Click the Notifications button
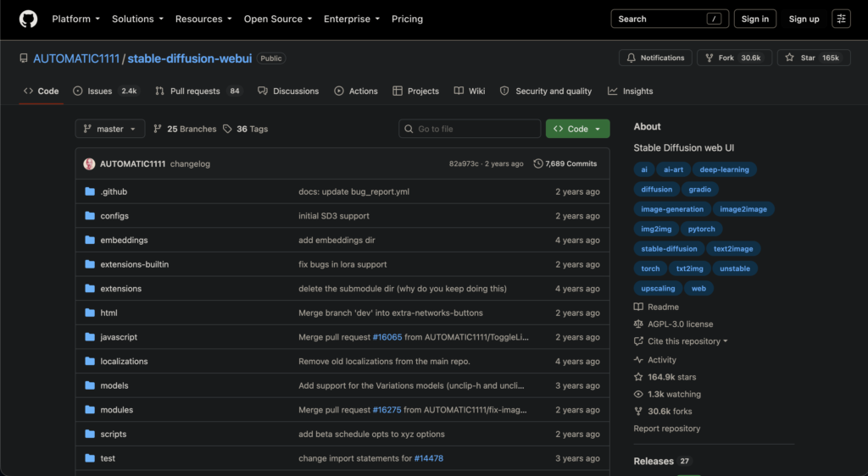Screen dimensions: 868x476 pyautogui.click(x=655, y=58)
